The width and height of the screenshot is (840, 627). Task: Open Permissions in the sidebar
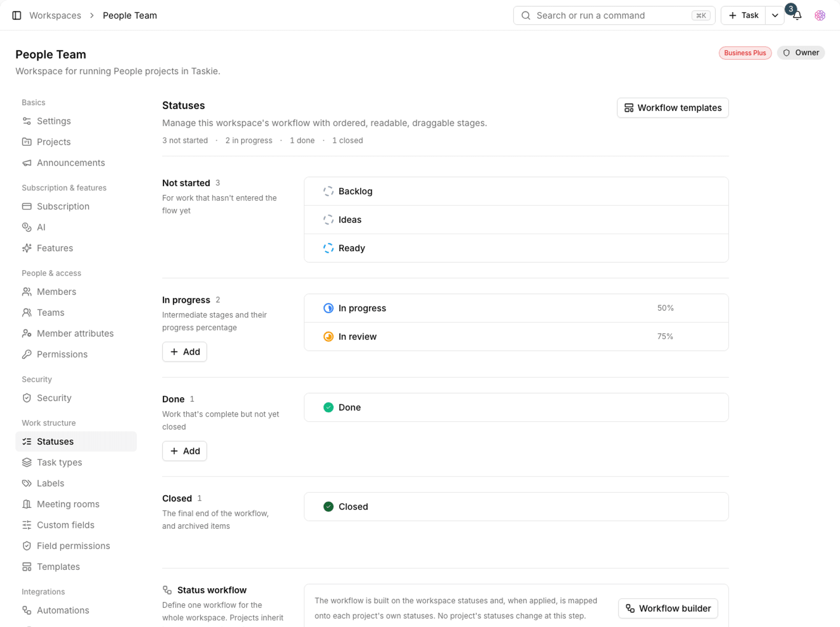click(76, 354)
